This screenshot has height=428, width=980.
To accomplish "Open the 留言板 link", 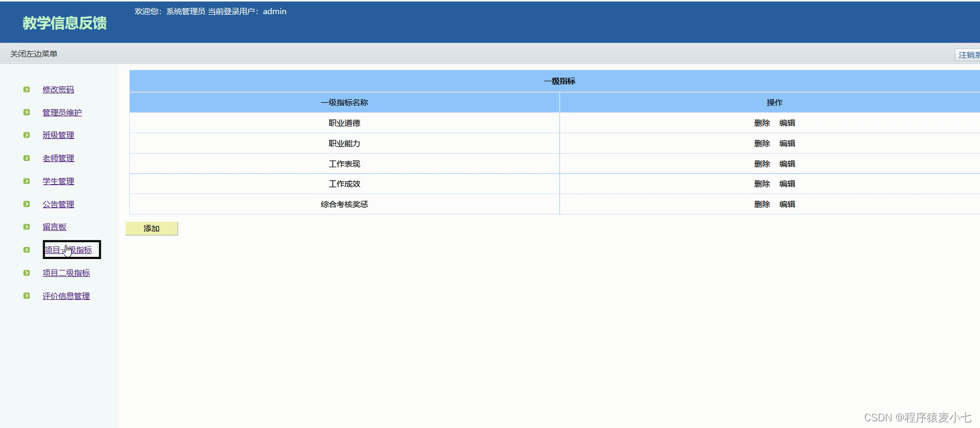I will pyautogui.click(x=54, y=227).
